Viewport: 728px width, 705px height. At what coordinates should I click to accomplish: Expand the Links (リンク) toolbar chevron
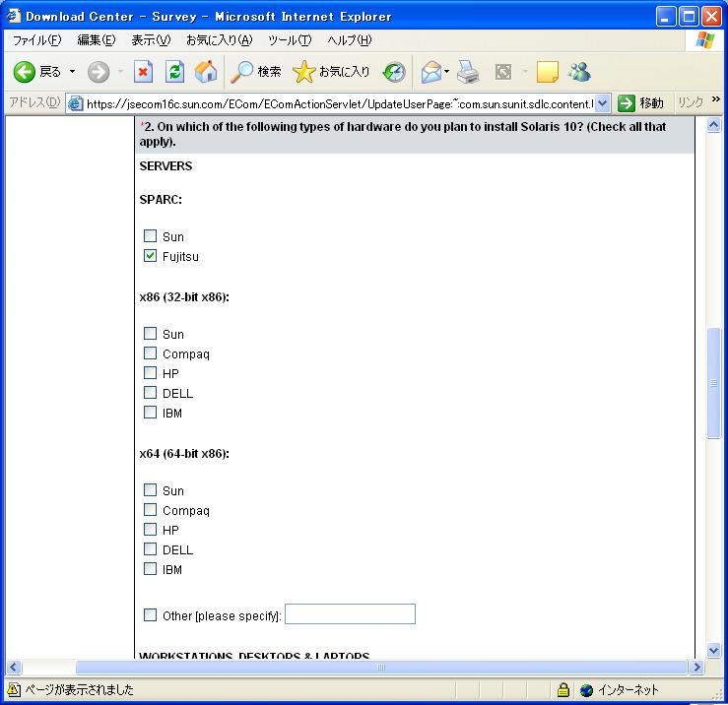click(715, 98)
